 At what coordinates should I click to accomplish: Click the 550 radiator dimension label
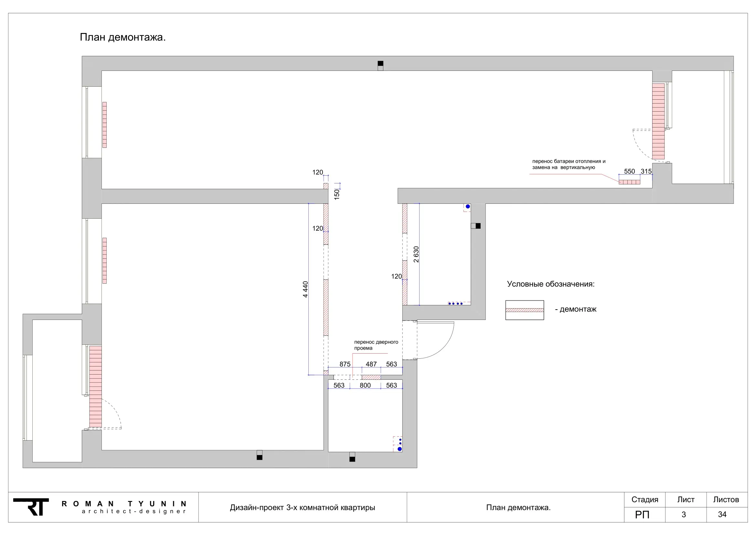629,171
